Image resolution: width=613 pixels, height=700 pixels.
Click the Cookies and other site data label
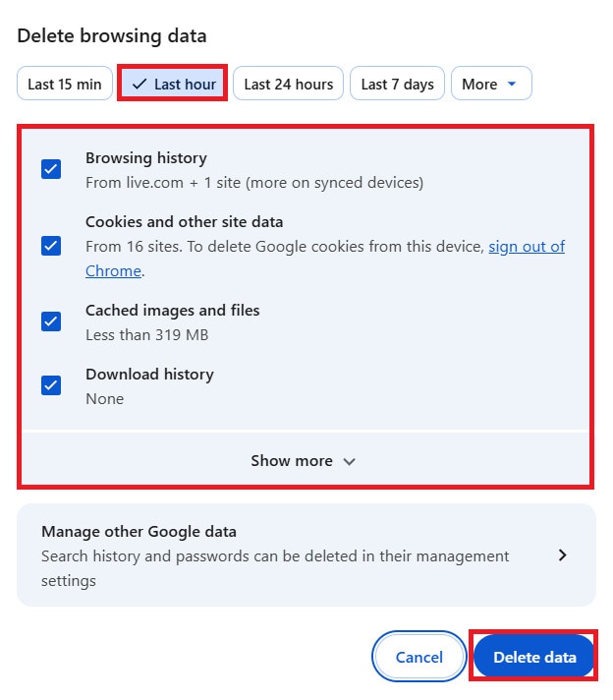tap(184, 222)
